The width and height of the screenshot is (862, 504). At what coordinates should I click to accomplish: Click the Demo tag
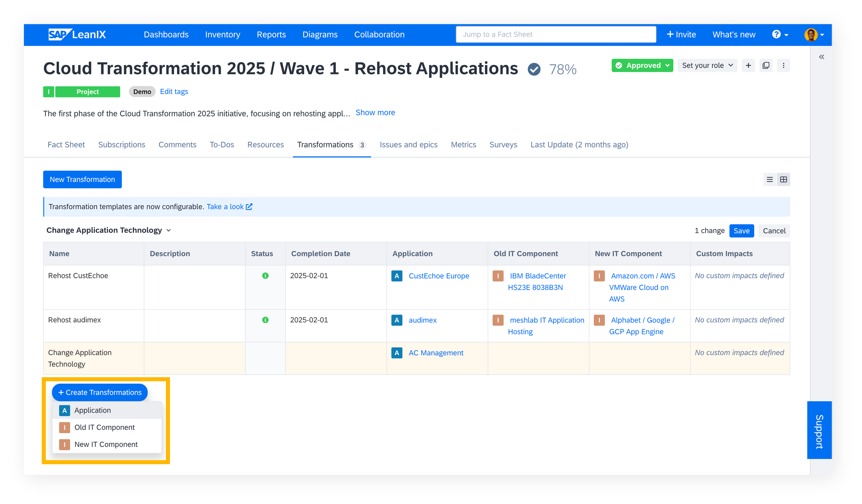[142, 92]
